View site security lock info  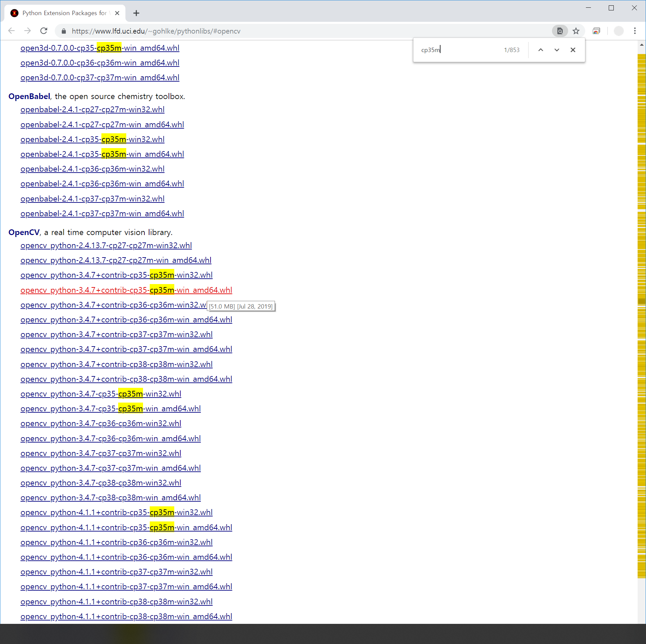point(64,31)
